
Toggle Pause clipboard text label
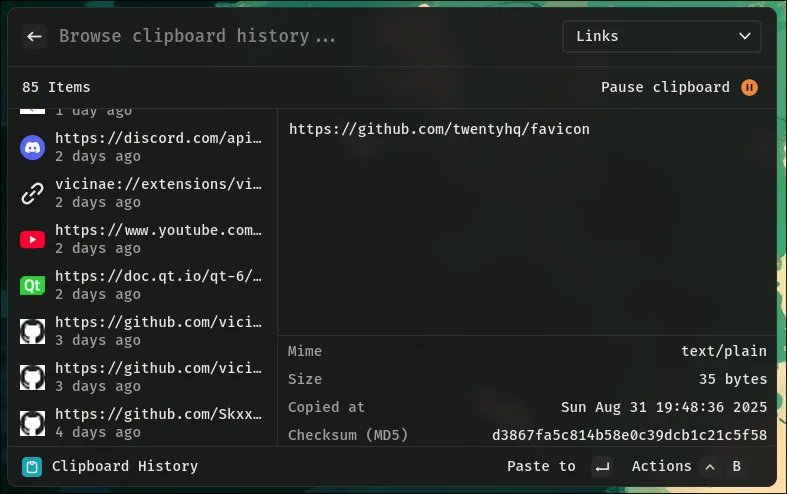(x=665, y=87)
